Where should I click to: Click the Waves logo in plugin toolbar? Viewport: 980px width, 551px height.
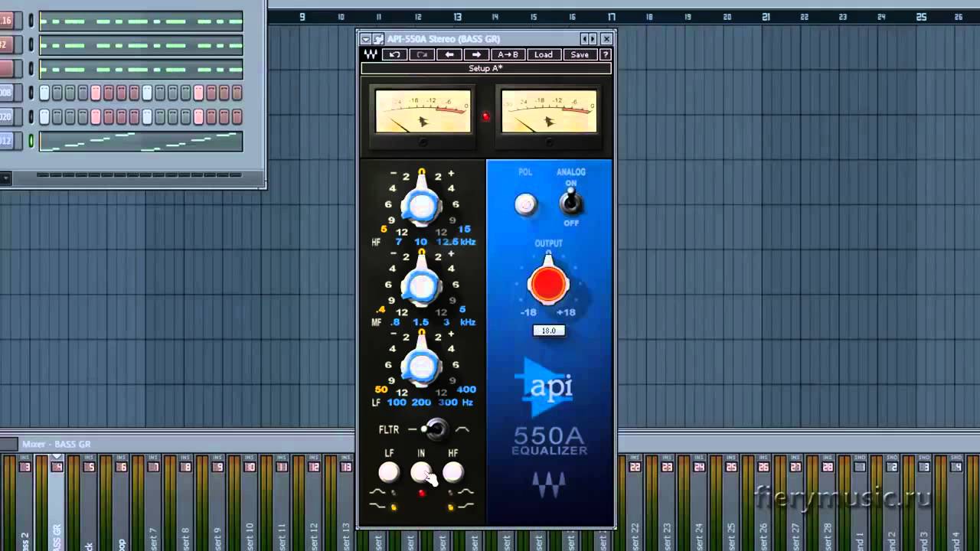pos(371,54)
